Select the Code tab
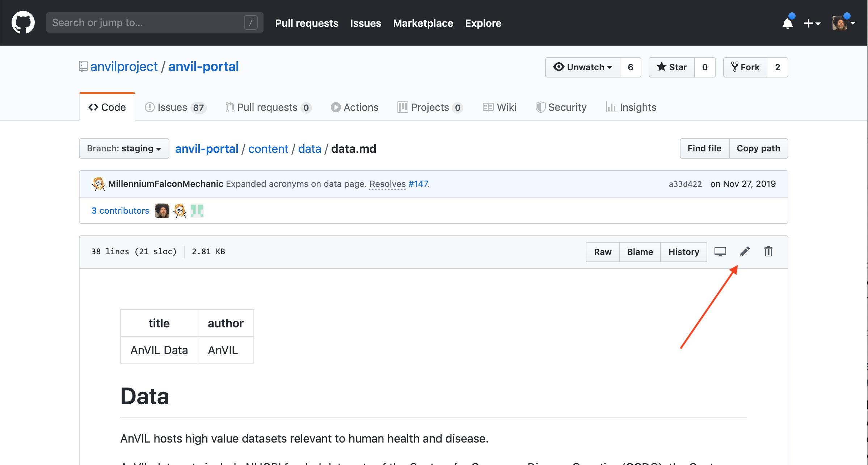868x465 pixels. [107, 107]
